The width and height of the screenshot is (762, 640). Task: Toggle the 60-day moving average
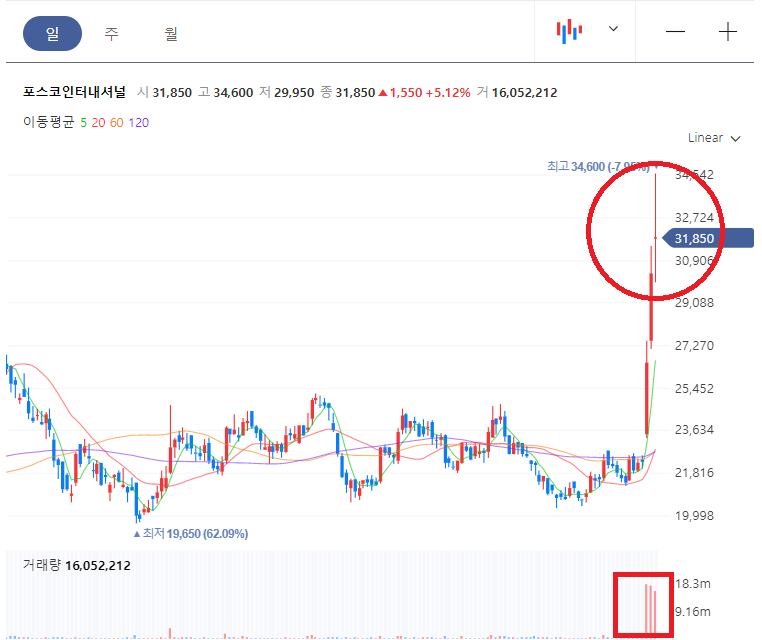[117, 122]
